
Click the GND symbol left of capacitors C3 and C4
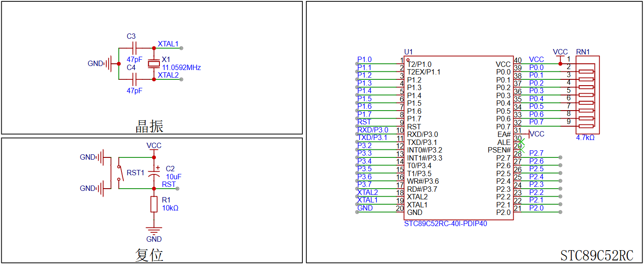pyautogui.click(x=108, y=64)
